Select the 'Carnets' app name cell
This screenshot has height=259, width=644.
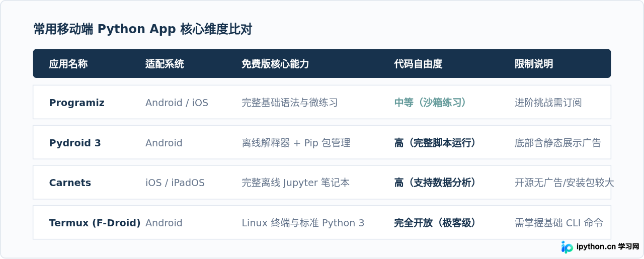[70, 183]
